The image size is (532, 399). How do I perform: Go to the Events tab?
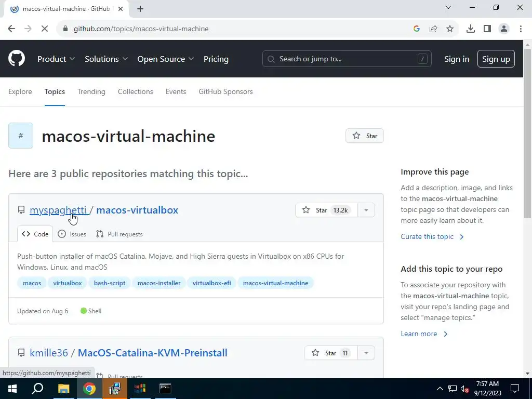[176, 91]
